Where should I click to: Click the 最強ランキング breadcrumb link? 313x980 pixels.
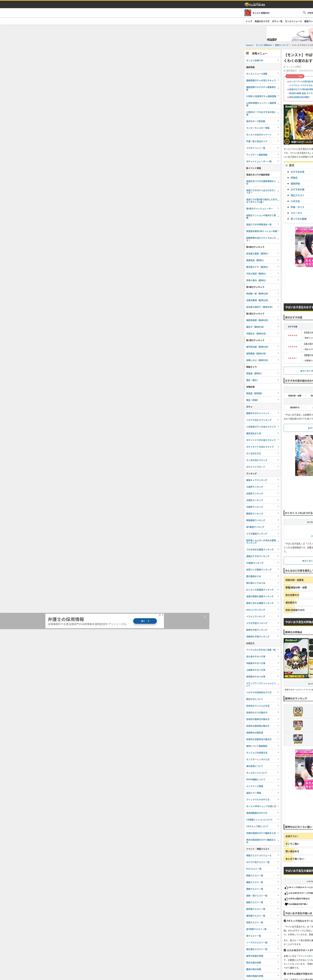click(x=282, y=45)
